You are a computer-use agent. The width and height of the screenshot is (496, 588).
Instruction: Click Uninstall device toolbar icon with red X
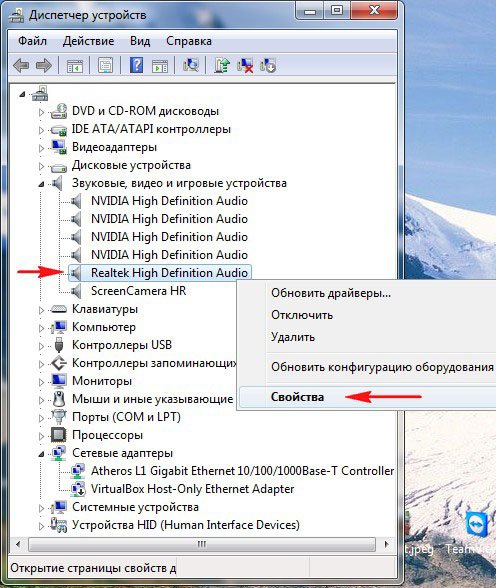(x=245, y=65)
